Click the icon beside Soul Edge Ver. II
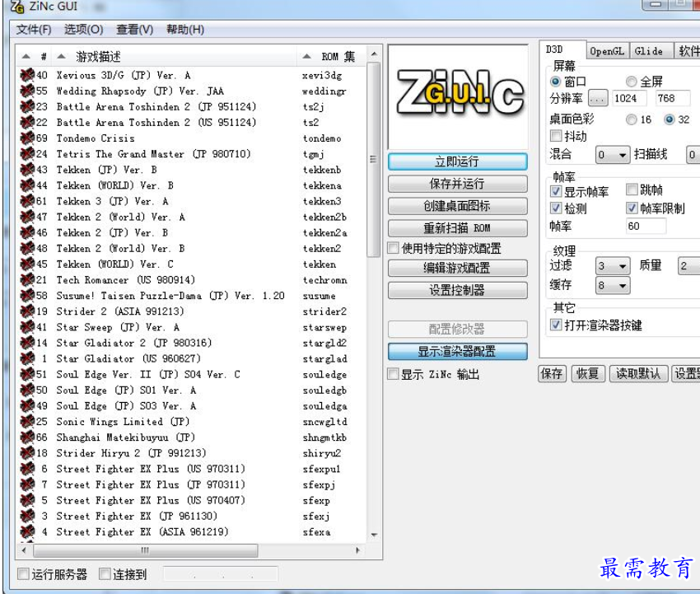 tap(27, 374)
